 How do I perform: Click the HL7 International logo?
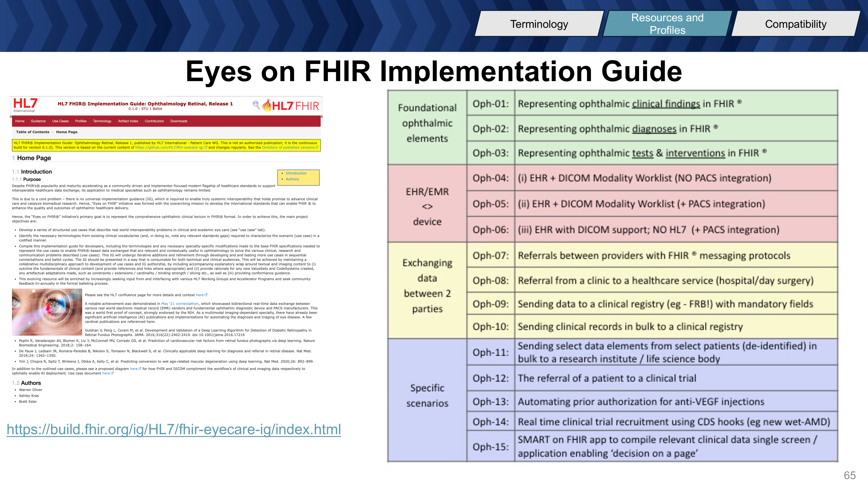(x=26, y=105)
